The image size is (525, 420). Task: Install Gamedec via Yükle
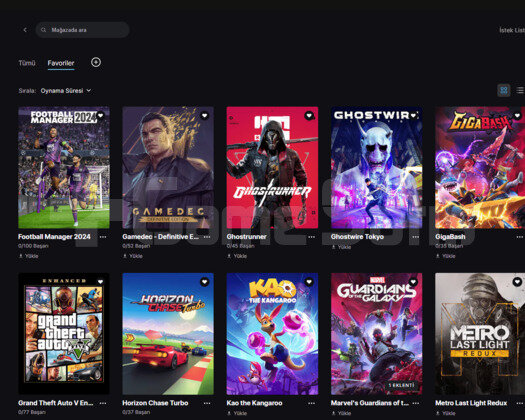pos(133,256)
